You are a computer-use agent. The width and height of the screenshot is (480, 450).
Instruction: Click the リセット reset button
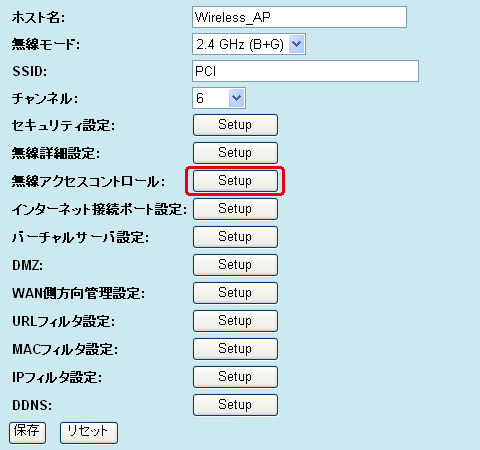(89, 433)
